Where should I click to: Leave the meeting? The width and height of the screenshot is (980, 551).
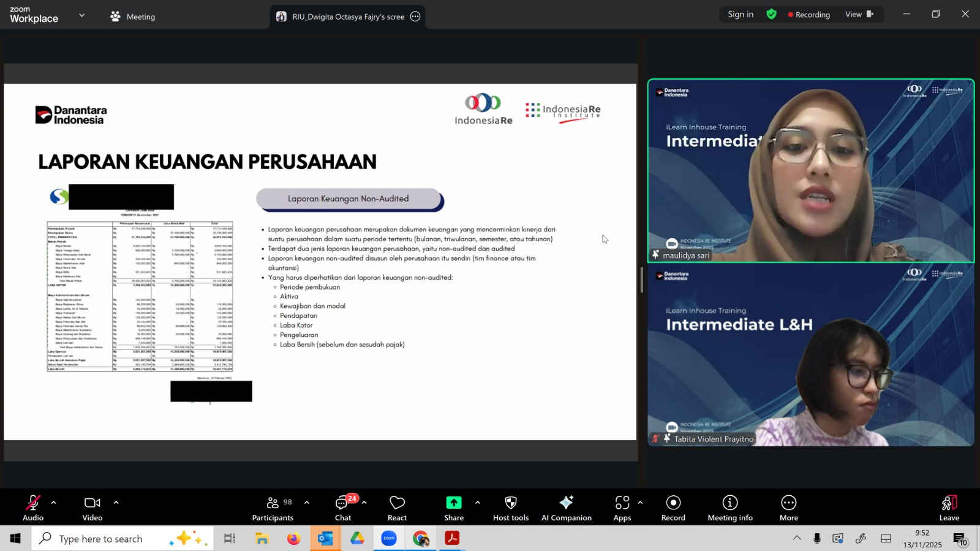pyautogui.click(x=949, y=508)
